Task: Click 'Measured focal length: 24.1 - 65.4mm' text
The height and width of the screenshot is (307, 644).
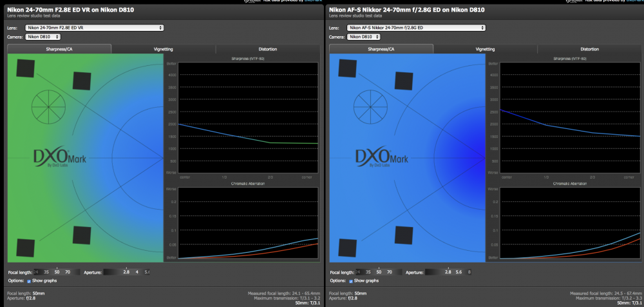Action: [x=284, y=293]
